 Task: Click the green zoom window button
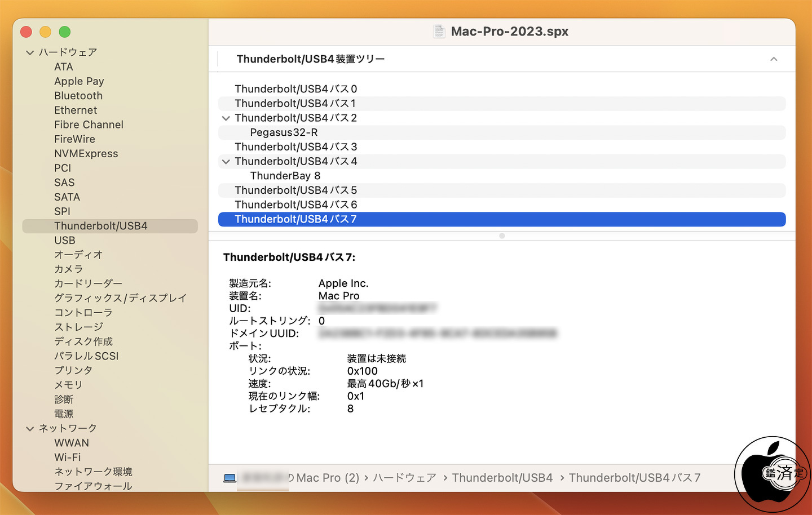point(65,32)
